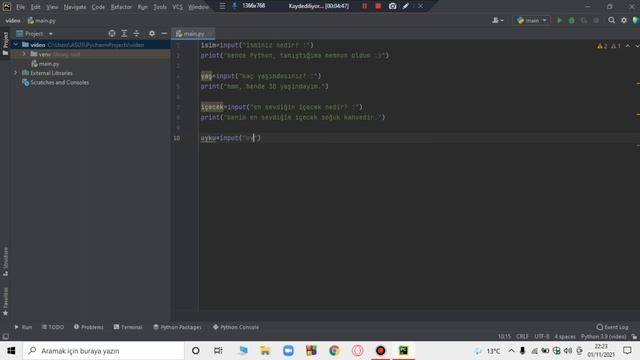This screenshot has height=360, width=640.
Task: Click in the Windows search box
Action: click(104, 351)
